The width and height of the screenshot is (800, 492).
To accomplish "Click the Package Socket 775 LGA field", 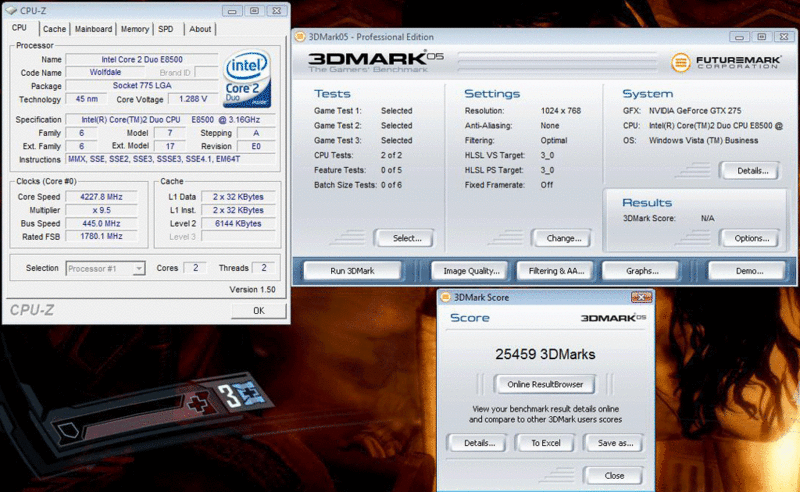I will (142, 86).
